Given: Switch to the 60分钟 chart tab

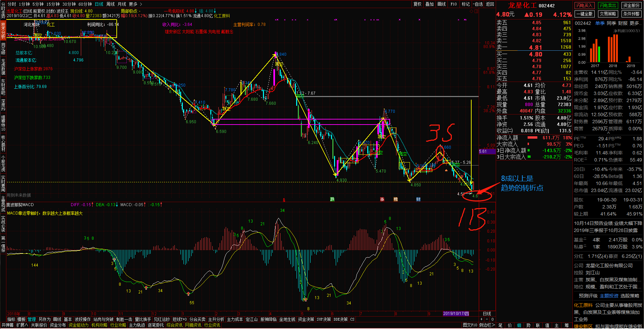Looking at the screenshot, I should tap(85, 4).
